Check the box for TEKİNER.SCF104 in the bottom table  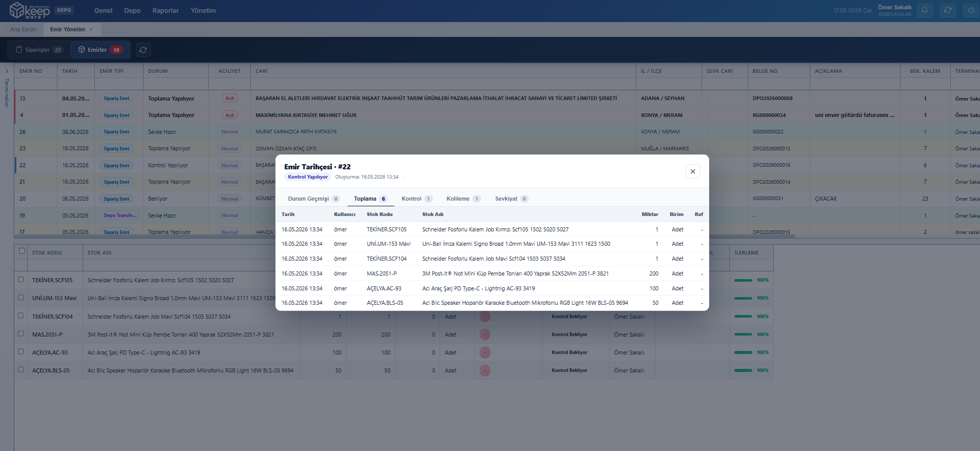click(x=21, y=316)
